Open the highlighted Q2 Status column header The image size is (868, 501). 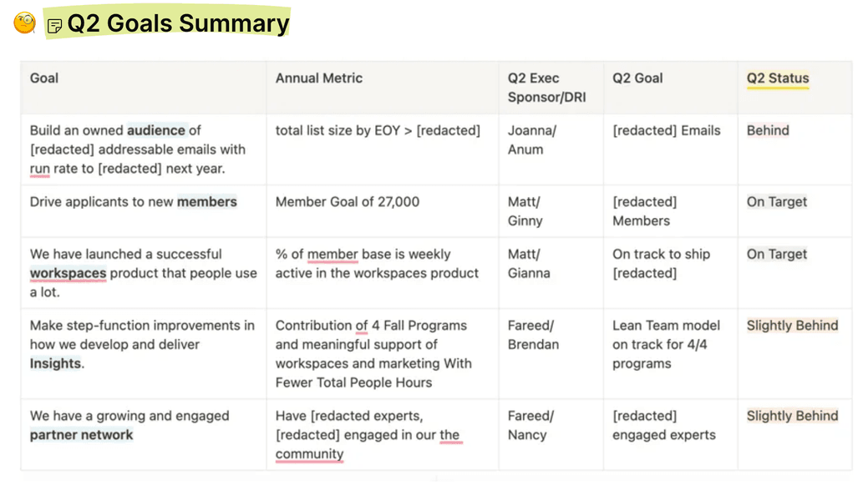(x=778, y=78)
